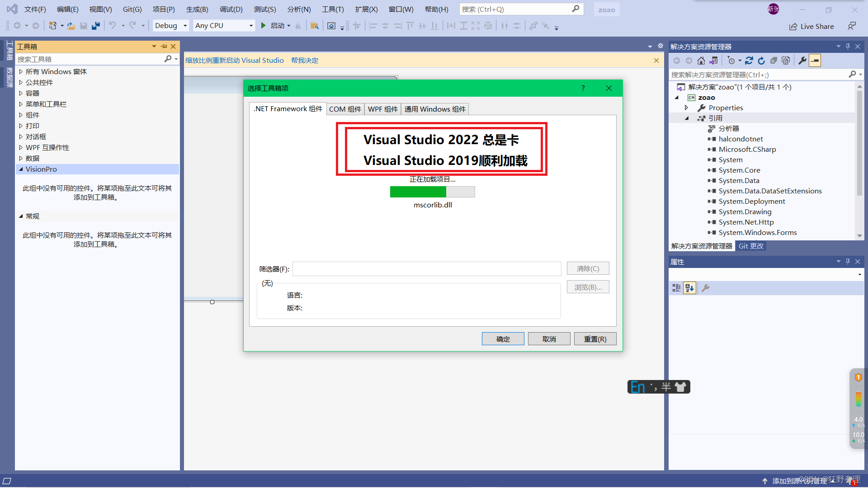
Task: Click the 筛选器 filter input field
Action: [x=426, y=269]
